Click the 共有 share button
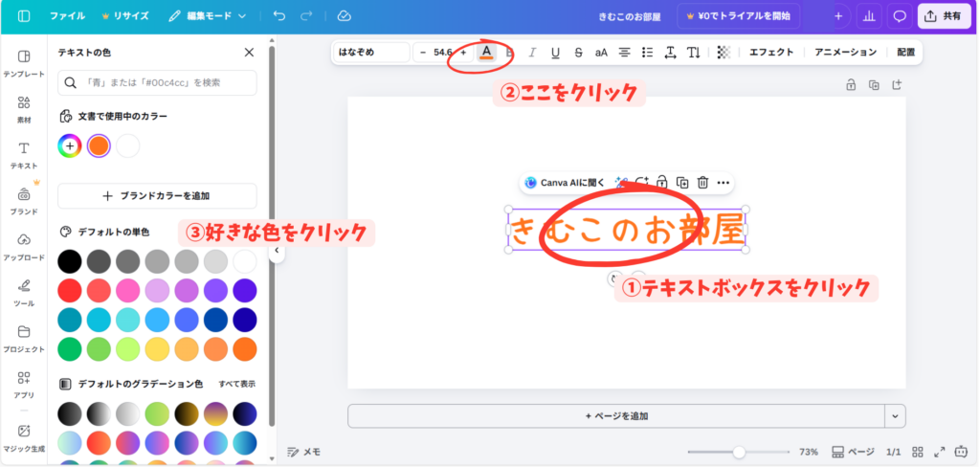 coord(945,16)
